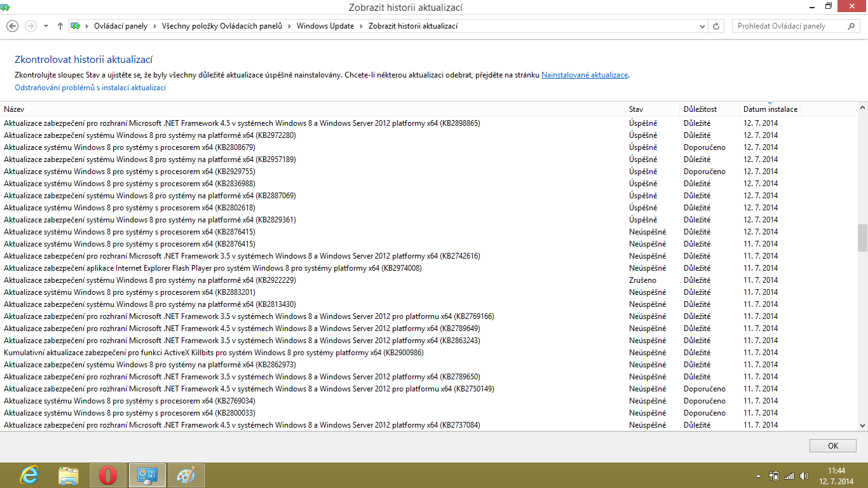The width and height of the screenshot is (868, 488).
Task: Go to Windows Update breadcrumb
Action: pyautogui.click(x=325, y=27)
